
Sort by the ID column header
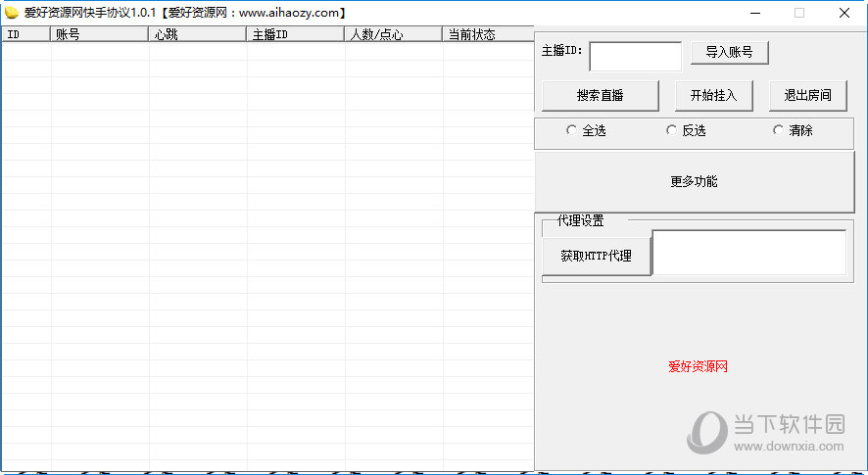pos(26,34)
